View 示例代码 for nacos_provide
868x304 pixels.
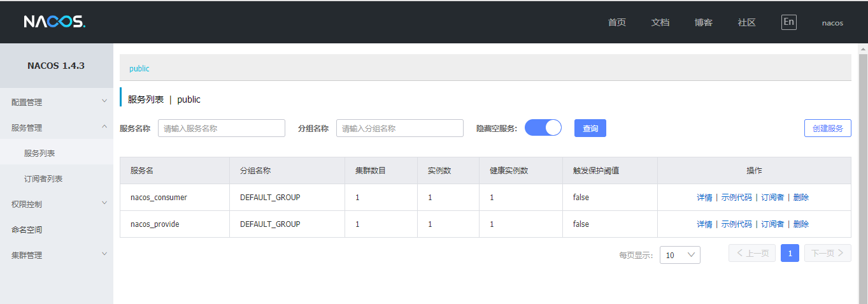[736, 224]
